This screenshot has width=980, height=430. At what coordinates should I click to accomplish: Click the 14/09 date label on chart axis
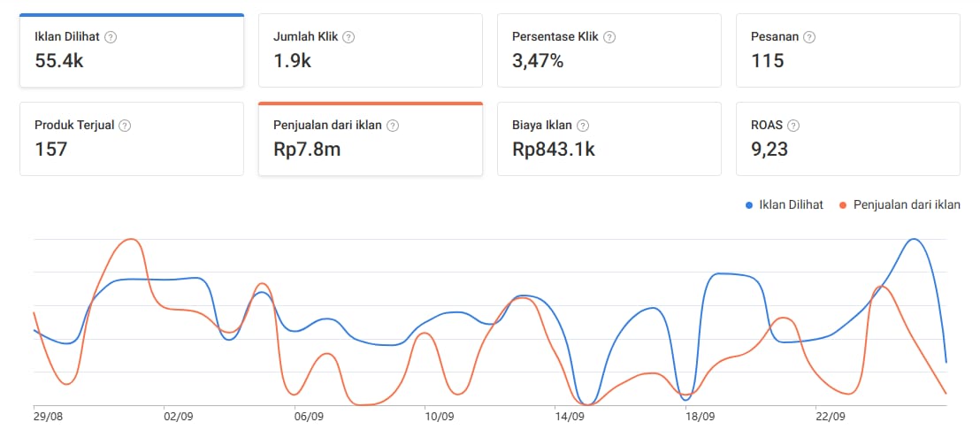[x=569, y=416]
